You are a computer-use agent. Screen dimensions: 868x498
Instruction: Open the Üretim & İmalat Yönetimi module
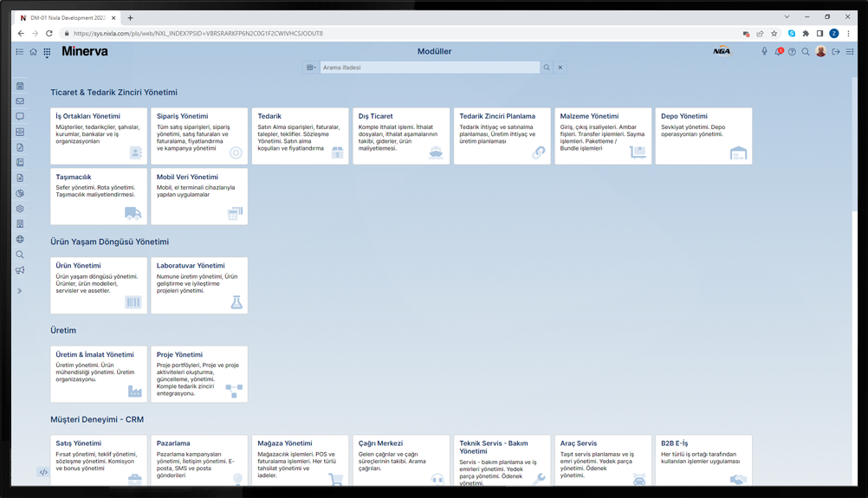tap(99, 374)
